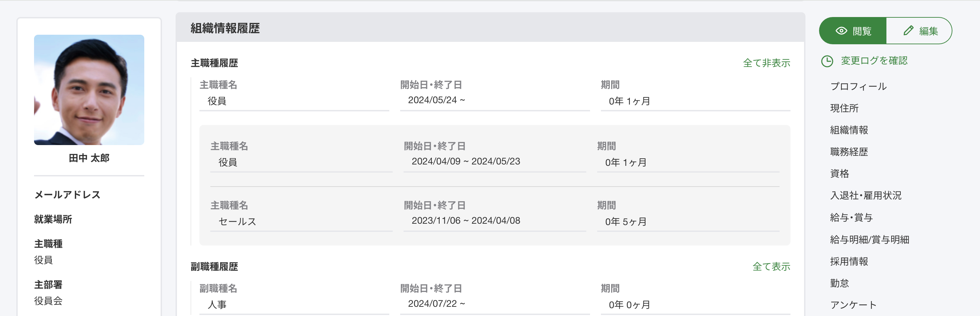Switch to 閲覧 view mode
Image resolution: width=980 pixels, height=316 pixels.
tap(852, 31)
